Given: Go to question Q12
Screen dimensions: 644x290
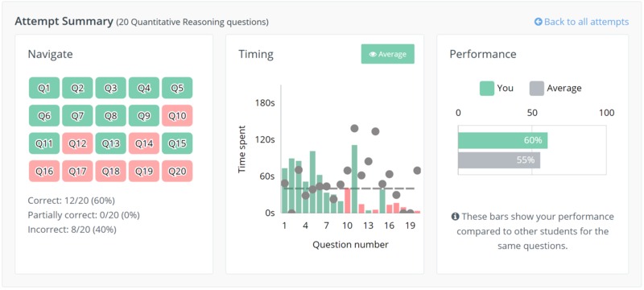Looking at the screenshot, I should click(x=77, y=143).
